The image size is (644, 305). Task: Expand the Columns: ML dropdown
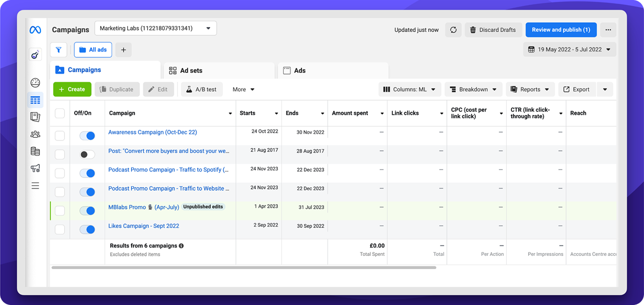[410, 90]
